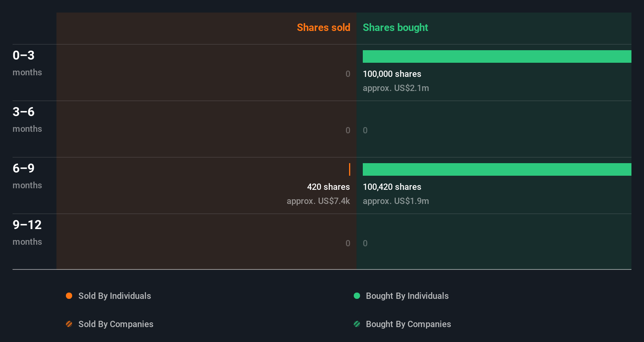This screenshot has height=342, width=644.
Task: Select the approx. US$1.9m value
Action: point(396,201)
